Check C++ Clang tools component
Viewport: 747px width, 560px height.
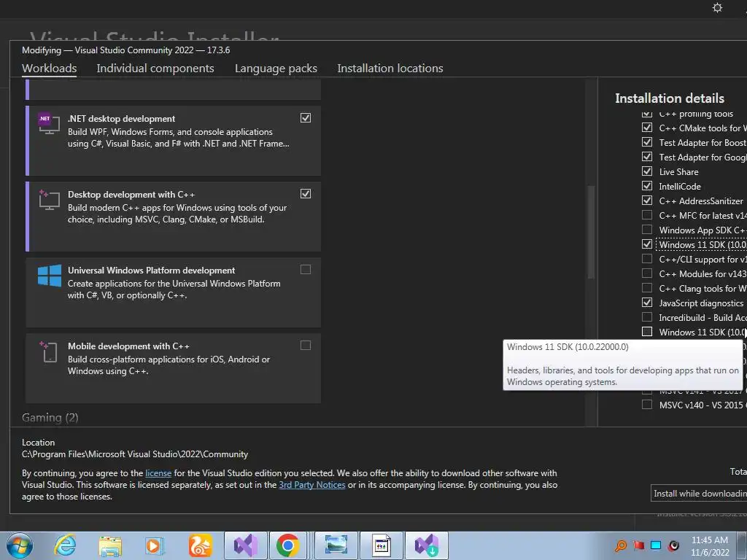coord(647,287)
